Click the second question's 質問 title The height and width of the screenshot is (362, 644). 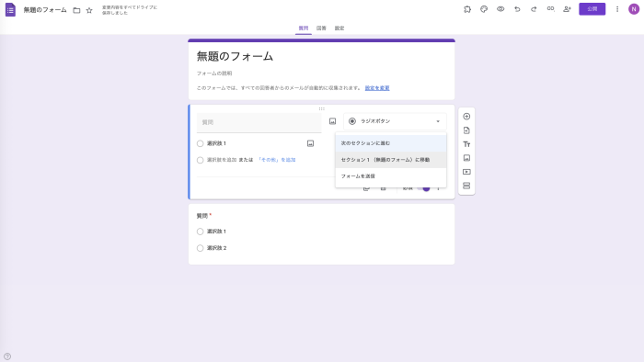click(x=202, y=216)
